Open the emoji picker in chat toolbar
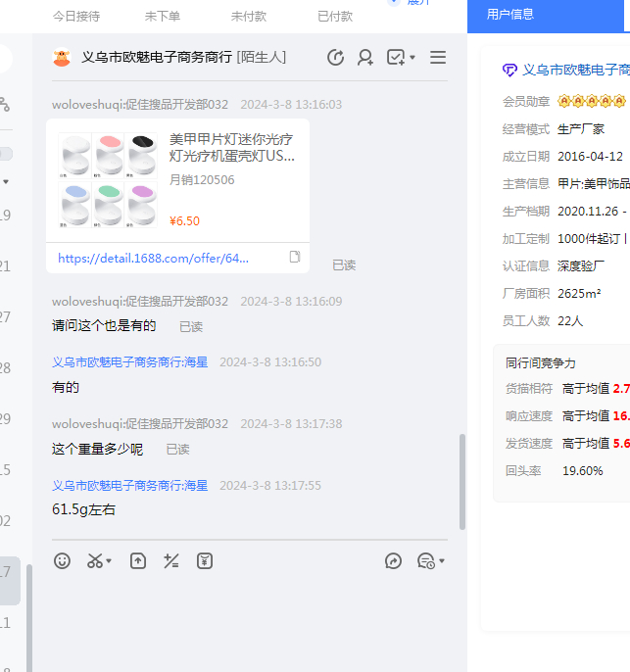The image size is (630, 672). coord(62,561)
